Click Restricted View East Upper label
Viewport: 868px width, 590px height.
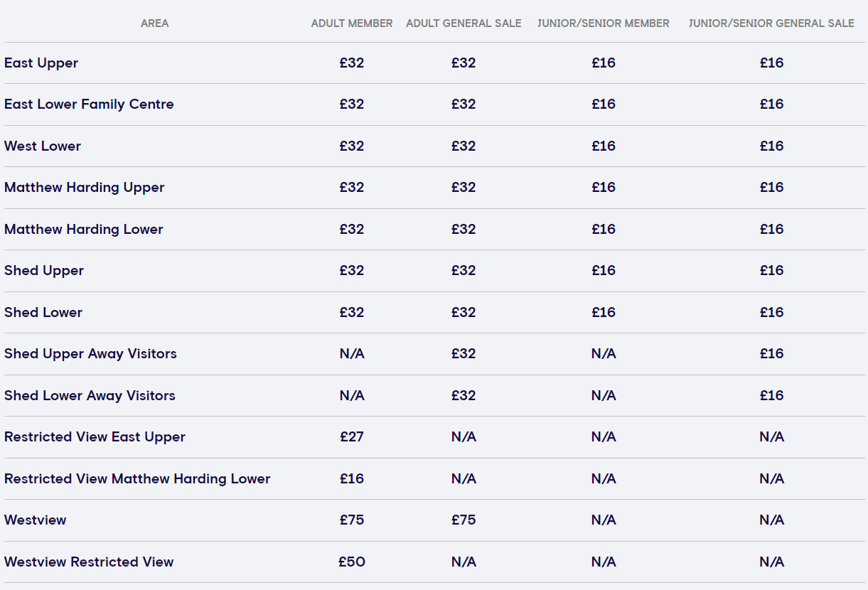pos(95,437)
